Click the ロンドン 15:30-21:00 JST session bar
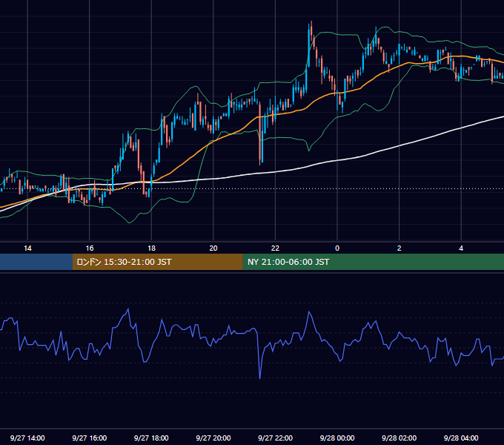Image resolution: width=504 pixels, height=445 pixels. pyautogui.click(x=157, y=262)
